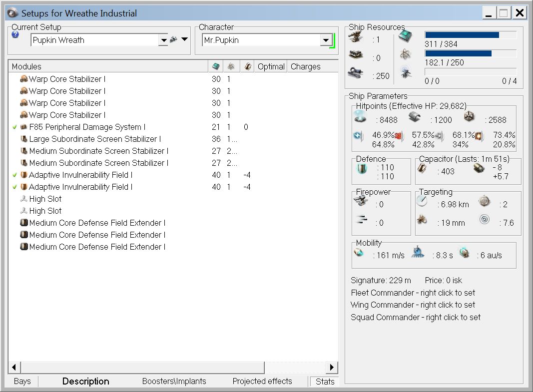Click the capacitor column header icon
Image resolution: width=533 pixels, height=392 pixels.
click(x=247, y=66)
